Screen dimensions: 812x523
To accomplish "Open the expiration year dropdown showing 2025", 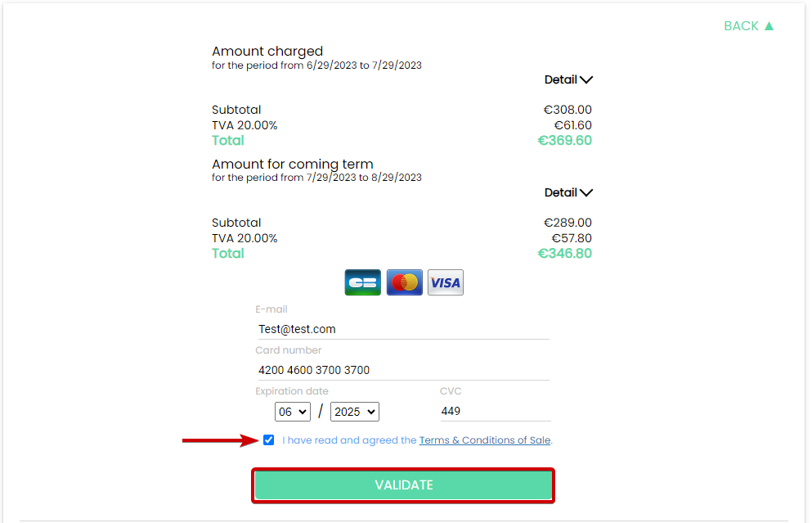I will click(355, 412).
